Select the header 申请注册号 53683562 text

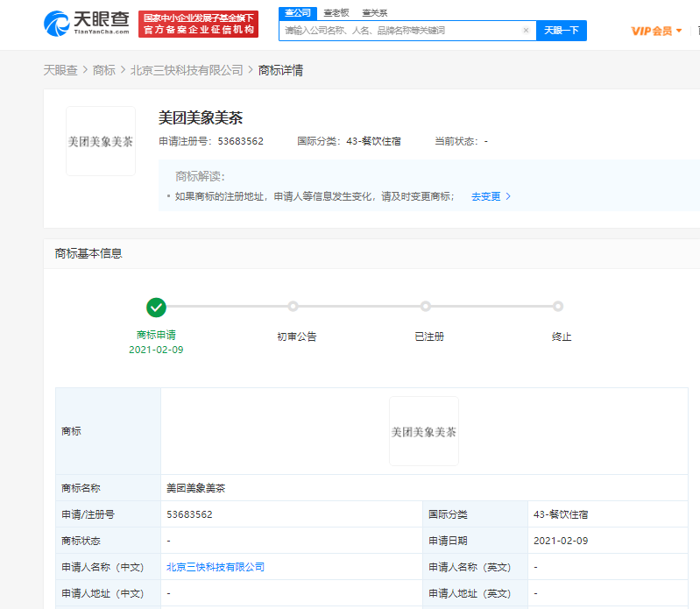click(211, 141)
